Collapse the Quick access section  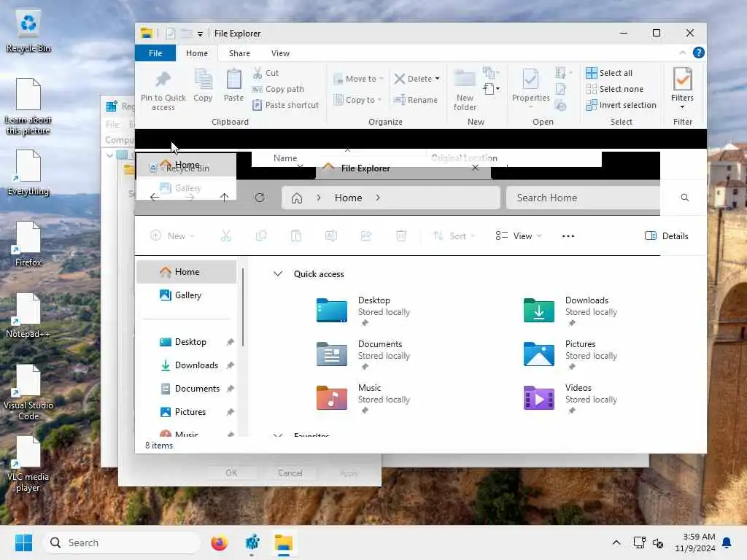point(278,274)
